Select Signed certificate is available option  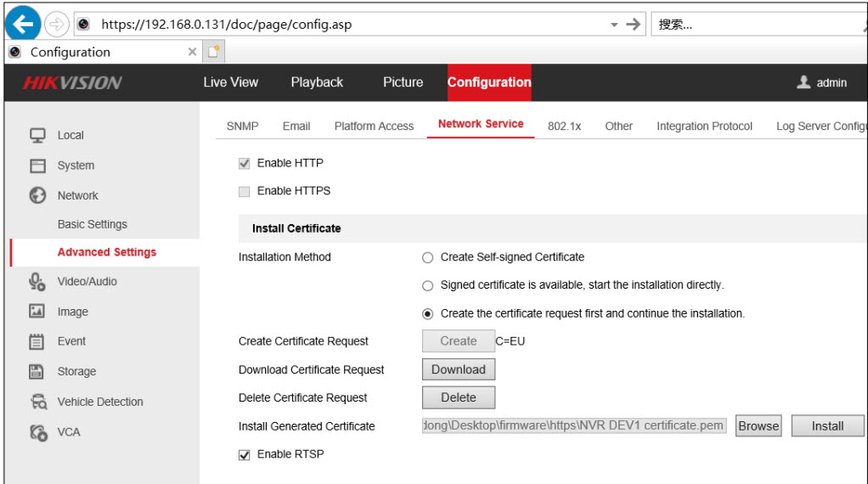[428, 285]
